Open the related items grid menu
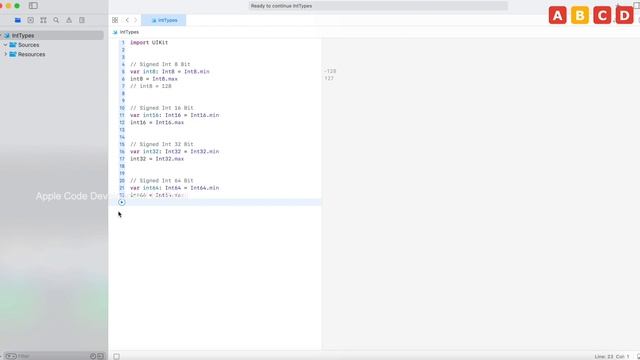Screen dimensions: 640x360 coord(115,20)
